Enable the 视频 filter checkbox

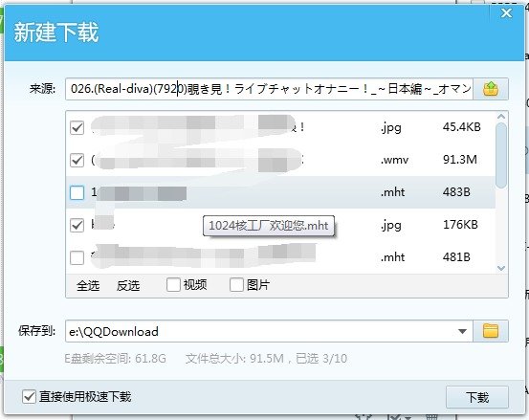[173, 285]
